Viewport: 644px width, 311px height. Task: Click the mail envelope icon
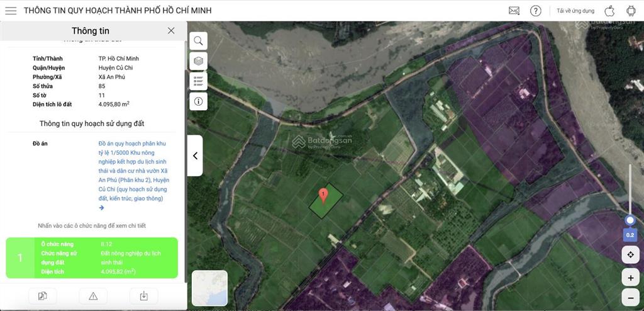(x=514, y=11)
